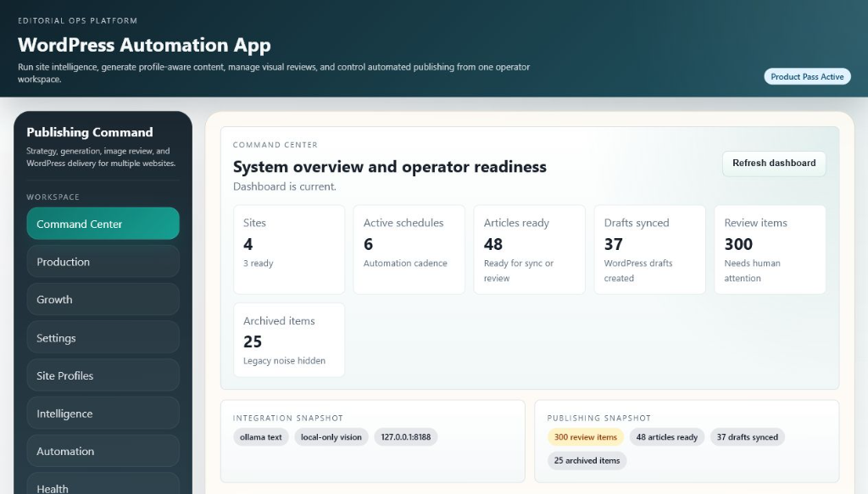Click the 'Needs human attention' text

point(753,270)
